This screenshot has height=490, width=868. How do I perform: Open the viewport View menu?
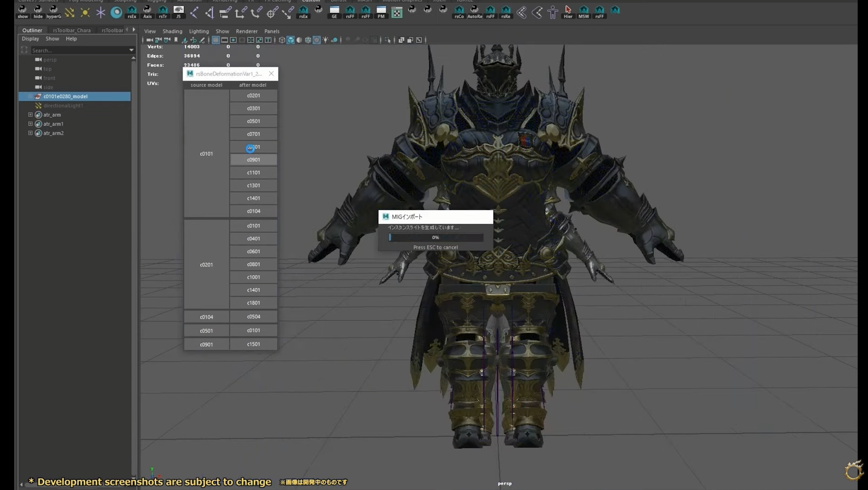click(x=150, y=31)
